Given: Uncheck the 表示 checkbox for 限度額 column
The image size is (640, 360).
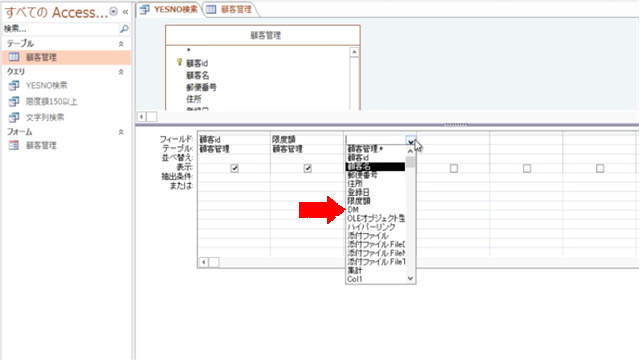Looking at the screenshot, I should (x=307, y=168).
